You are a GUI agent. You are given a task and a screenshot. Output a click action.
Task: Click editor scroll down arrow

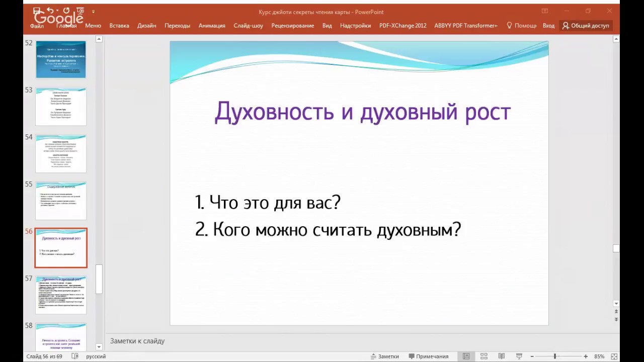tap(616, 304)
